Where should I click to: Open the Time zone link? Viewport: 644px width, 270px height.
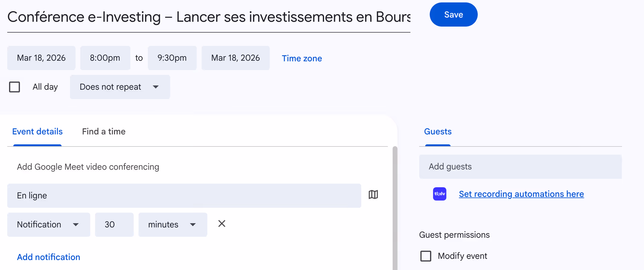pyautogui.click(x=302, y=58)
